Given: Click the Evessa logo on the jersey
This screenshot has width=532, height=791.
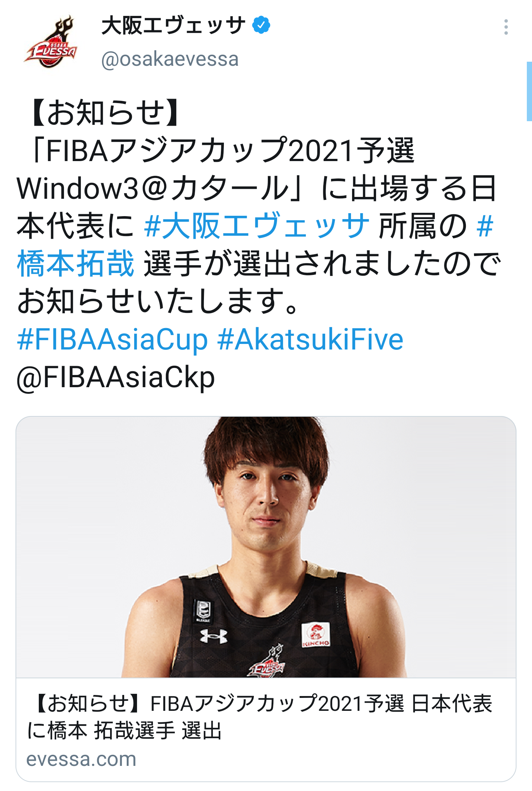Looking at the screenshot, I should (267, 662).
